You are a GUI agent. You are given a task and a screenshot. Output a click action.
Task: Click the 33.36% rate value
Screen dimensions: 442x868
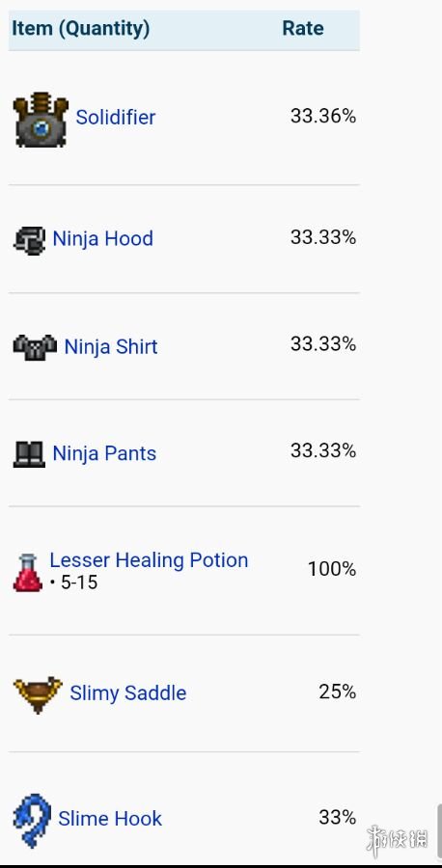(x=323, y=117)
